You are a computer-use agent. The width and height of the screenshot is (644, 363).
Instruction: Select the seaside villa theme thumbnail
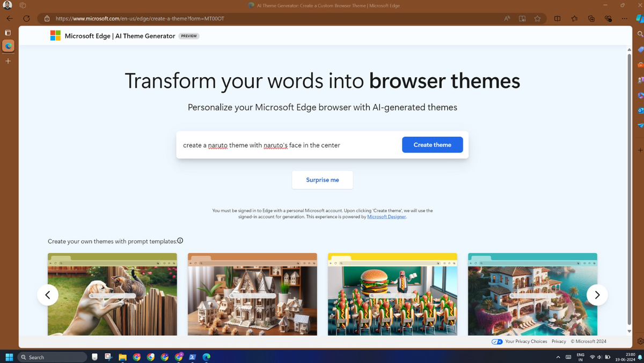[x=532, y=294]
